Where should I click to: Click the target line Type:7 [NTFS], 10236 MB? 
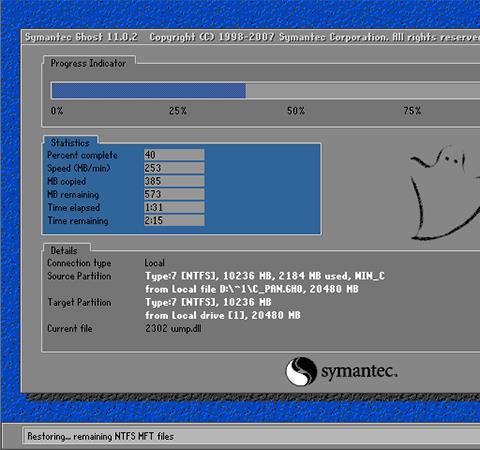(x=208, y=302)
